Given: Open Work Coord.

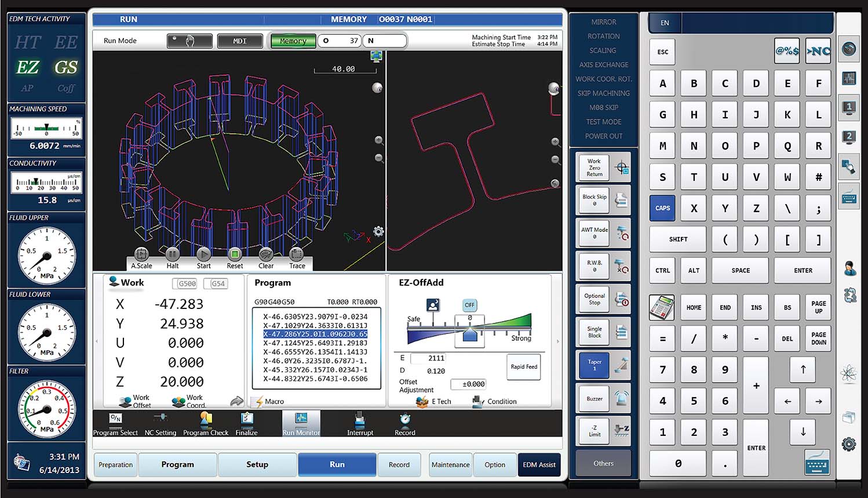Looking at the screenshot, I should (188, 401).
